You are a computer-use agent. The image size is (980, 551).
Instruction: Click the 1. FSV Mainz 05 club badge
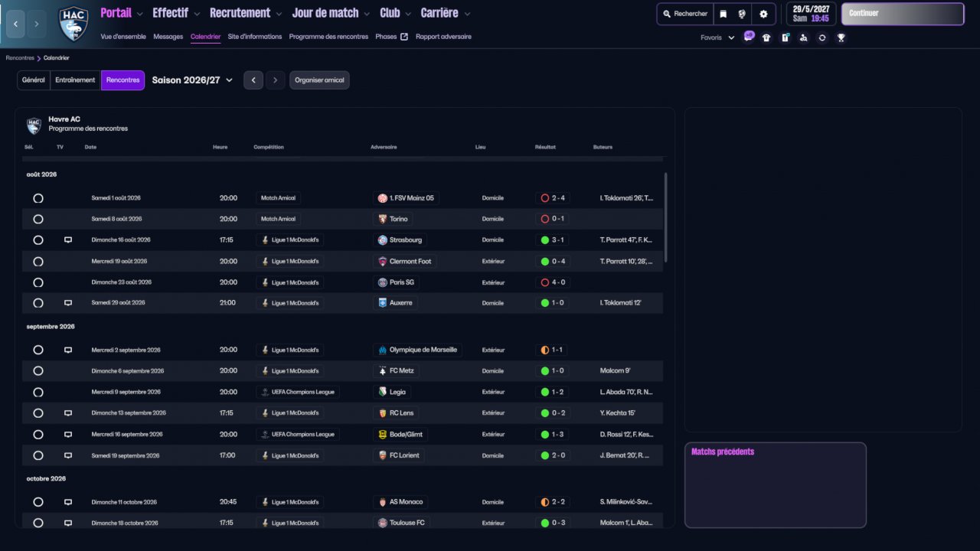(x=383, y=198)
